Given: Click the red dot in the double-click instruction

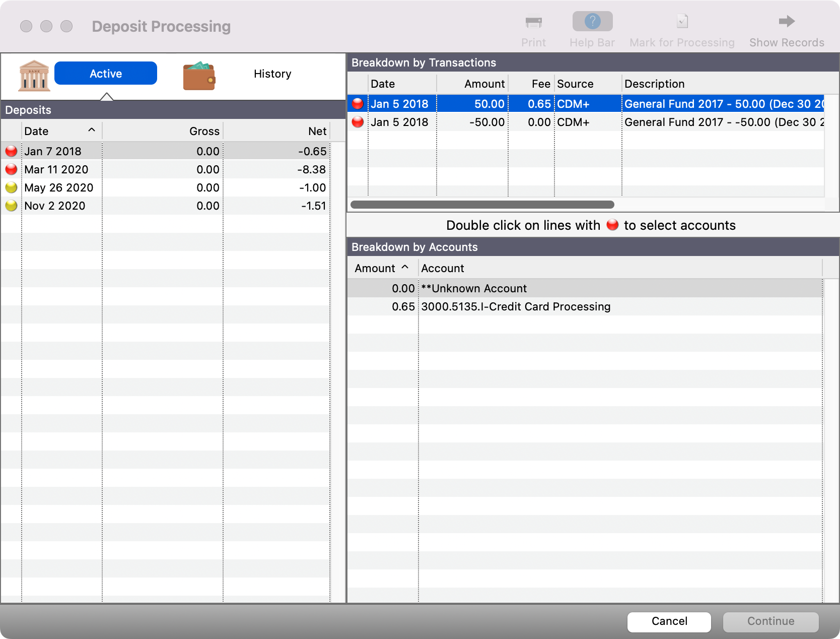Looking at the screenshot, I should click(612, 226).
